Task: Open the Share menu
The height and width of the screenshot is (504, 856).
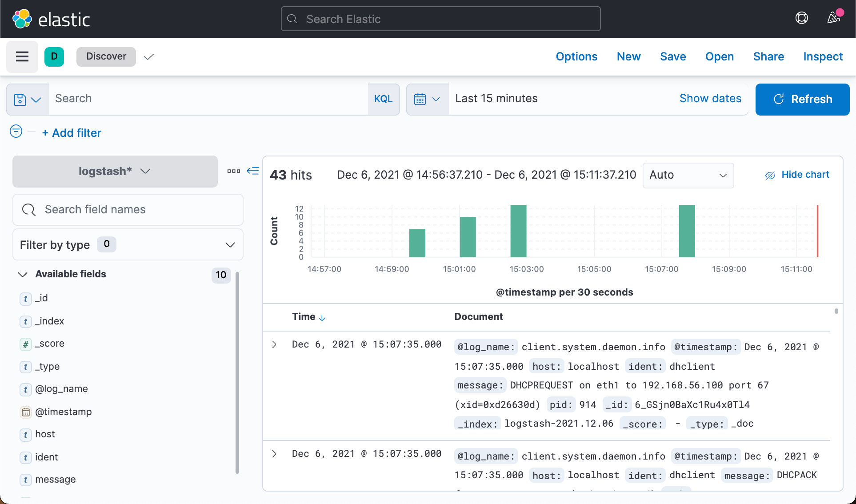Action: 768,56
